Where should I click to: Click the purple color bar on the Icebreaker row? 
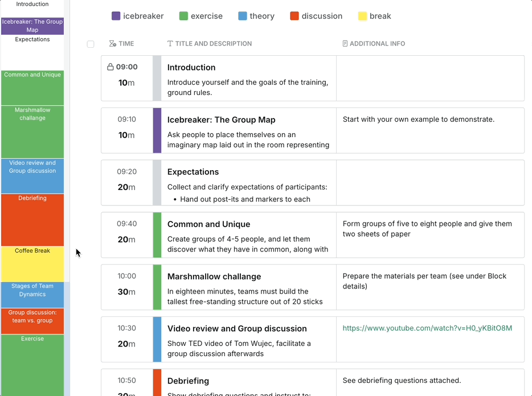[157, 130]
